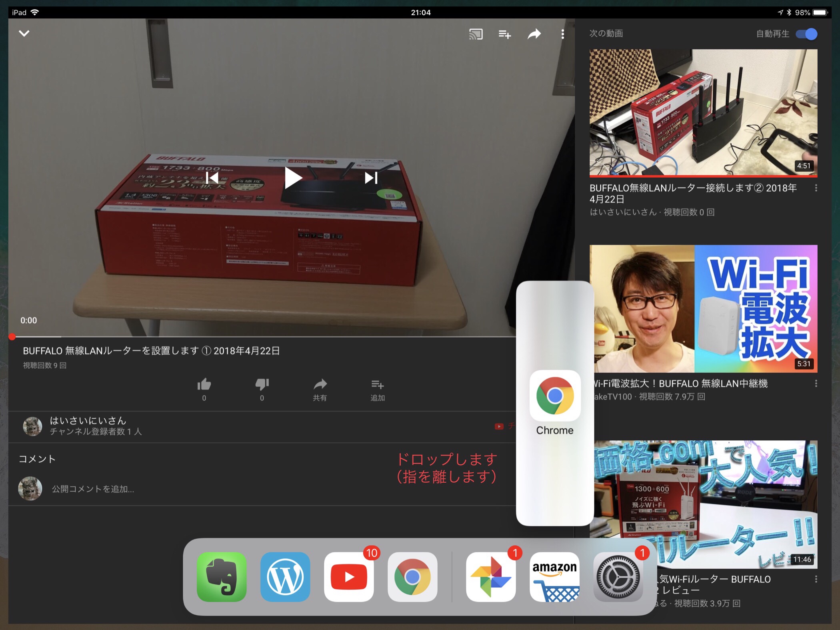Image resolution: width=840 pixels, height=630 pixels.
Task: Skip to the next video
Action: tap(371, 178)
